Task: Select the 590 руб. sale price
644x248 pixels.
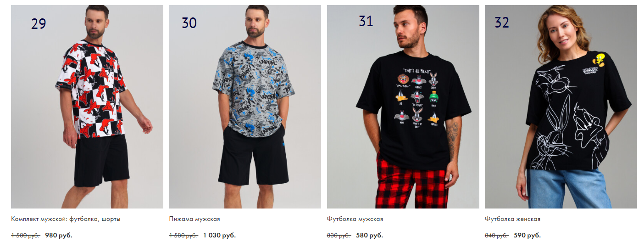Action: [x=527, y=236]
